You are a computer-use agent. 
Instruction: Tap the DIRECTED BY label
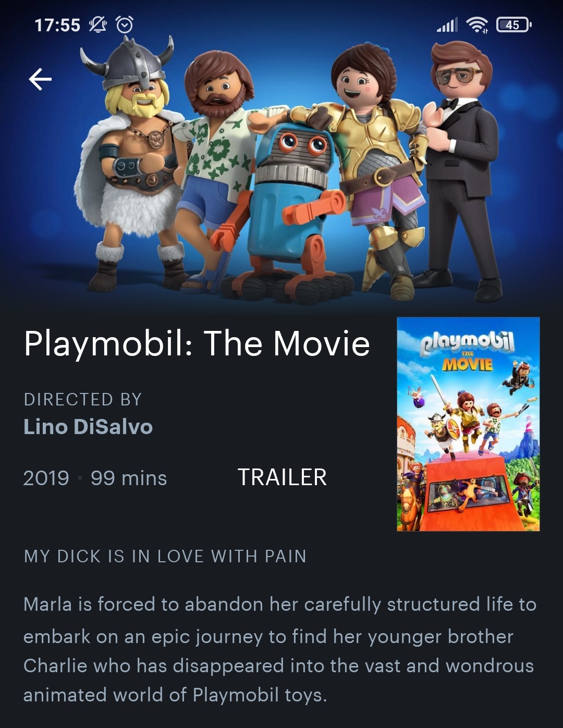(x=83, y=400)
